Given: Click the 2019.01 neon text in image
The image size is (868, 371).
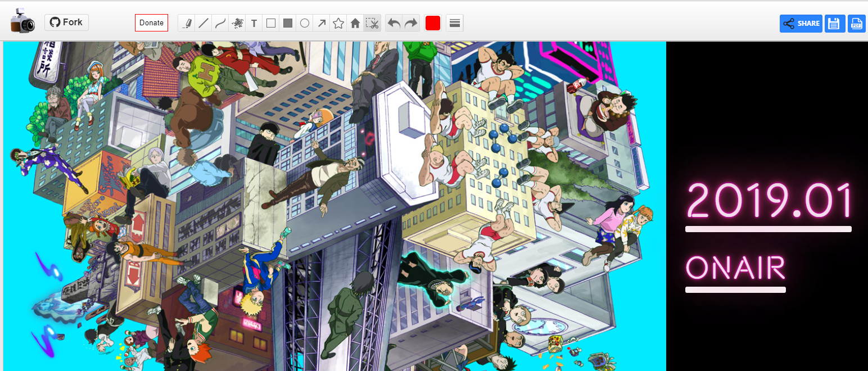Looking at the screenshot, I should 770,201.
